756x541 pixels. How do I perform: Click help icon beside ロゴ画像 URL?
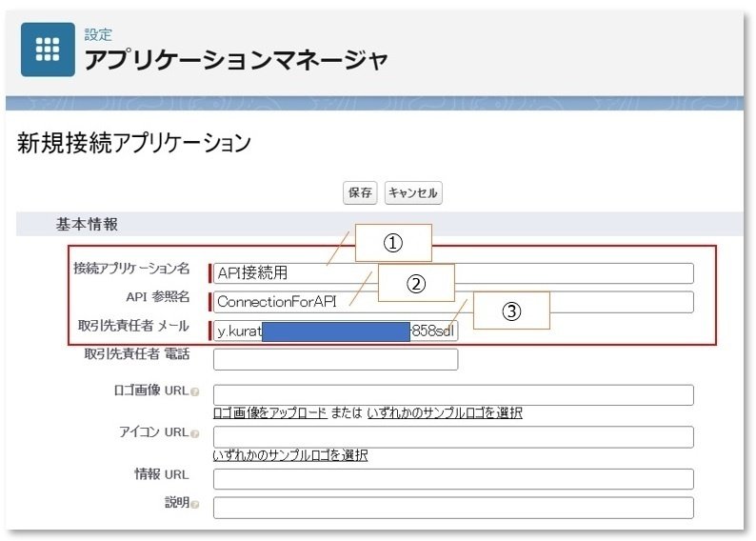click(x=195, y=392)
